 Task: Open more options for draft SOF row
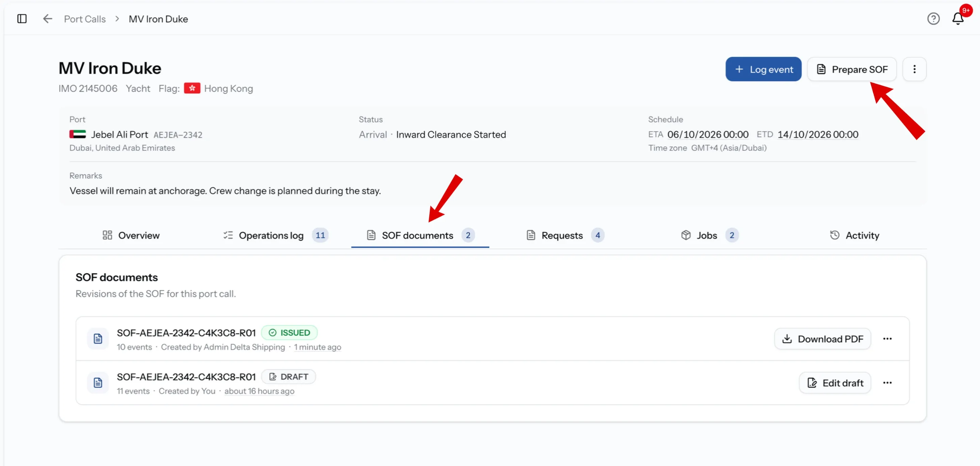pyautogui.click(x=887, y=383)
